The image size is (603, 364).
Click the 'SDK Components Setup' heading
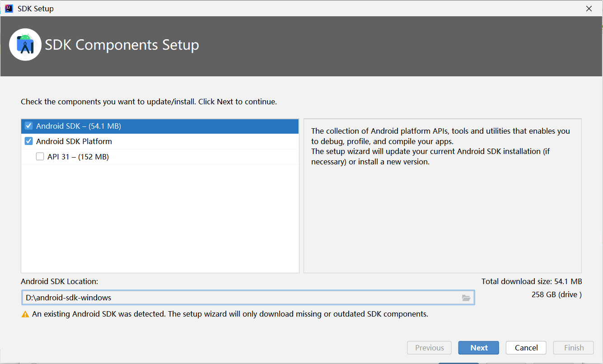[x=122, y=45]
